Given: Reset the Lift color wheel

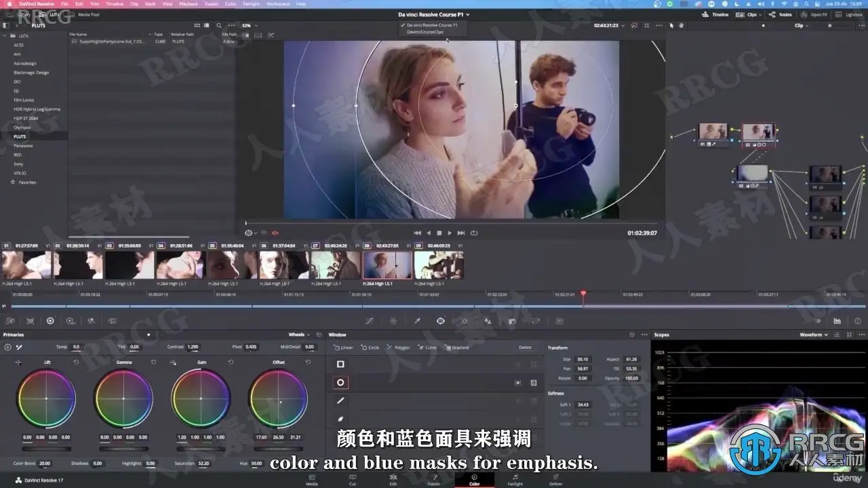Looking at the screenshot, I should 76,362.
